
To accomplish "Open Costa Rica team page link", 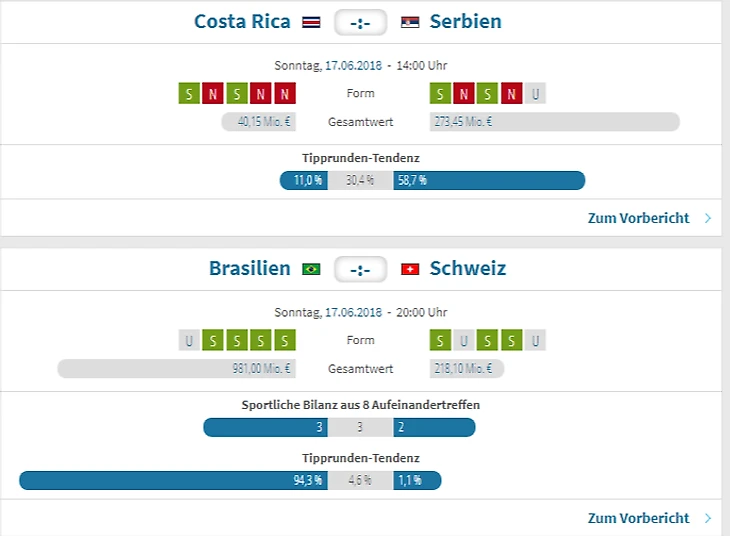I will (242, 22).
